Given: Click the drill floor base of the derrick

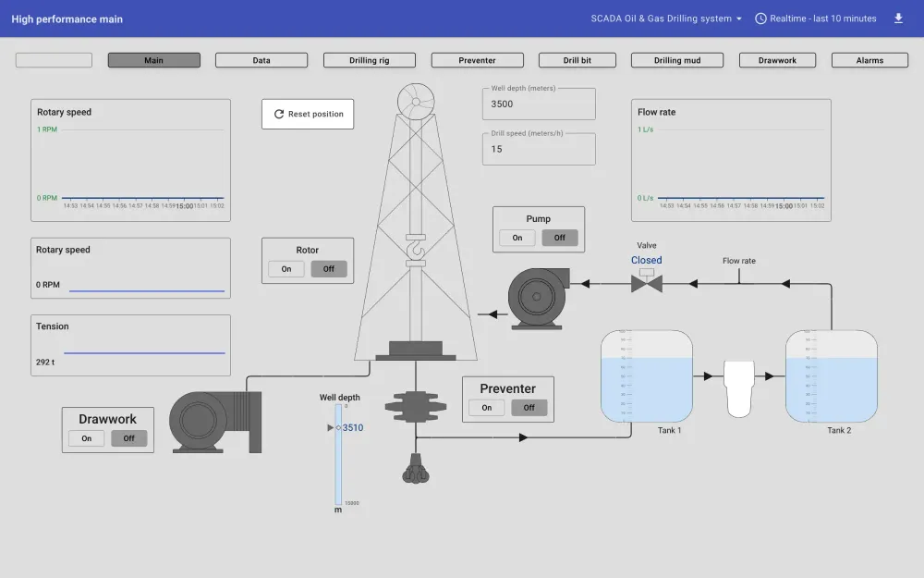Looking at the screenshot, I should (x=416, y=350).
